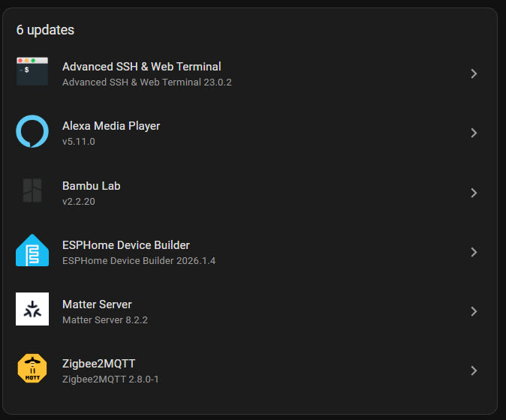Select the Matter Server title
506x420 pixels.
[x=97, y=304]
